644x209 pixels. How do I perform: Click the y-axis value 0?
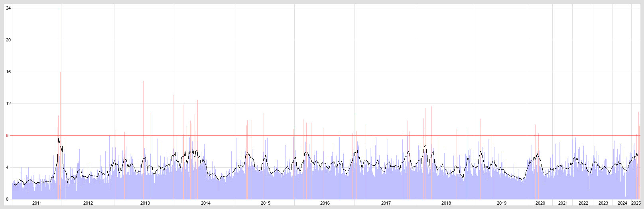(7, 199)
